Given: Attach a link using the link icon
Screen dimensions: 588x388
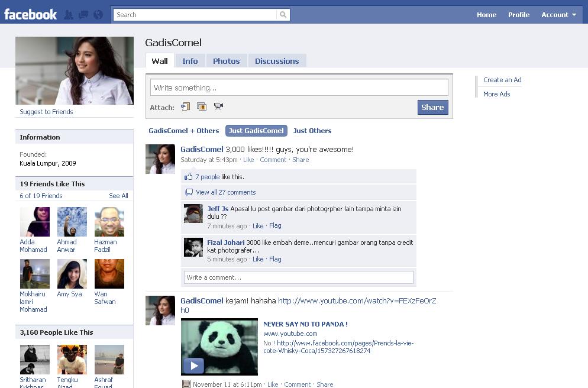Looking at the screenshot, I should coord(186,107).
